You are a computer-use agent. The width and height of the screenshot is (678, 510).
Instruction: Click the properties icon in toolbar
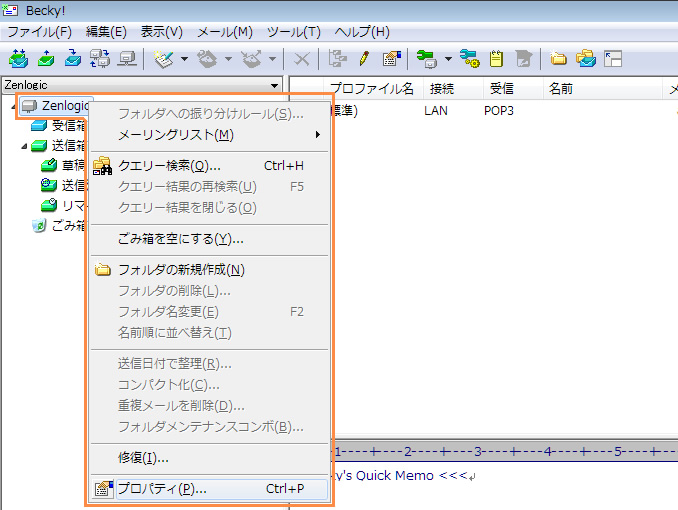click(391, 59)
